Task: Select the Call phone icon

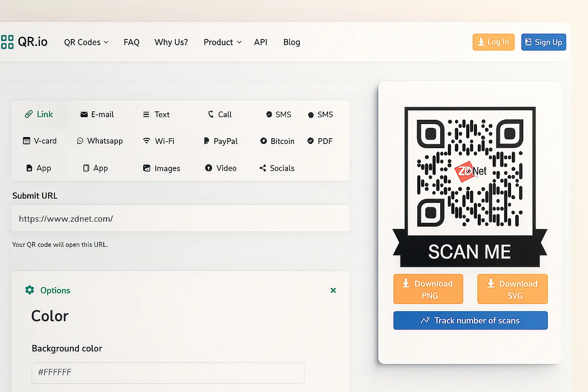Action: pyautogui.click(x=211, y=114)
